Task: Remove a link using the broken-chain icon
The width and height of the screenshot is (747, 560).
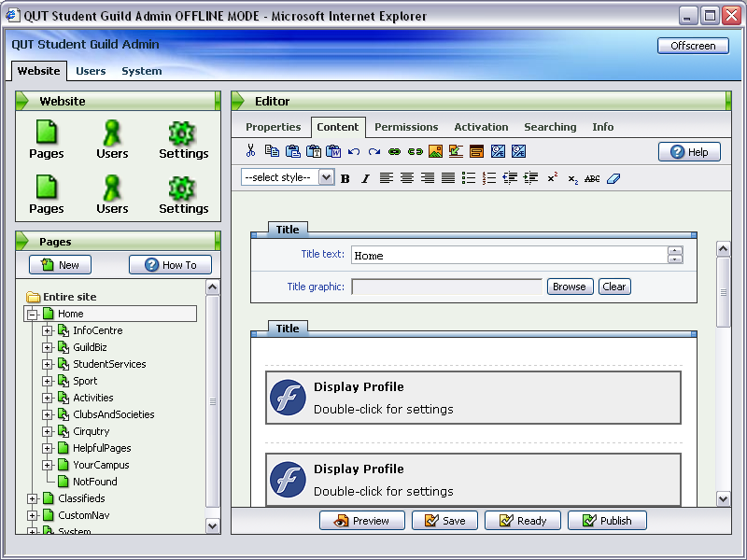Action: point(415,151)
